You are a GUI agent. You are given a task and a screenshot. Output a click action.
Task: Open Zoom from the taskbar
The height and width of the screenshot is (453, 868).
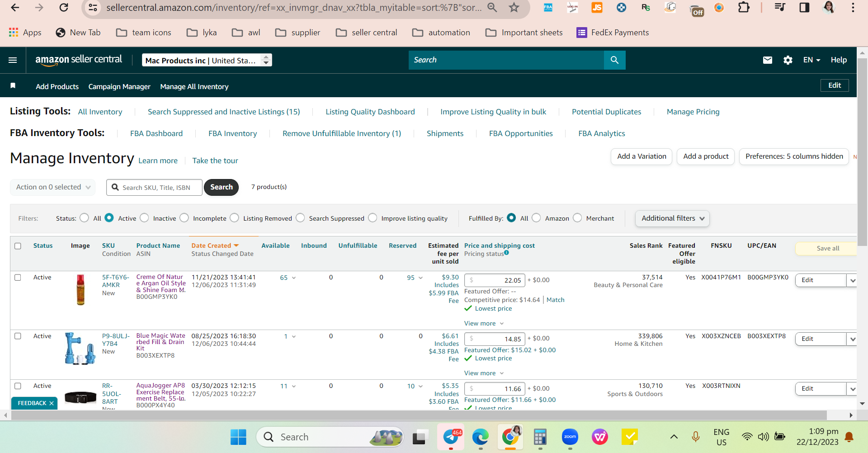click(570, 437)
